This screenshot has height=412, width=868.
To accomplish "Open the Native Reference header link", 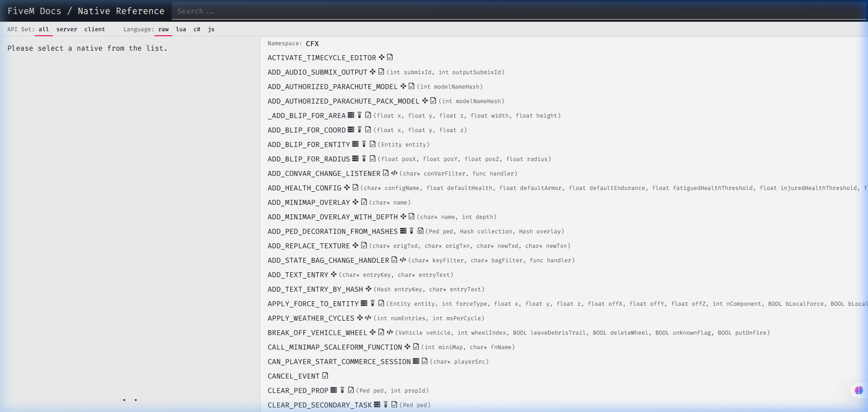I will pos(121,11).
